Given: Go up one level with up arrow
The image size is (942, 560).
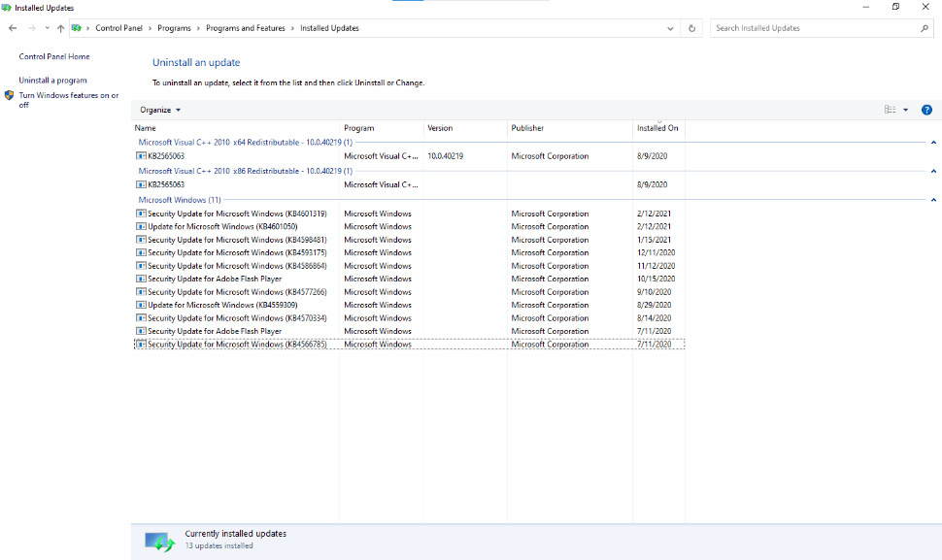Looking at the screenshot, I should pyautogui.click(x=60, y=28).
